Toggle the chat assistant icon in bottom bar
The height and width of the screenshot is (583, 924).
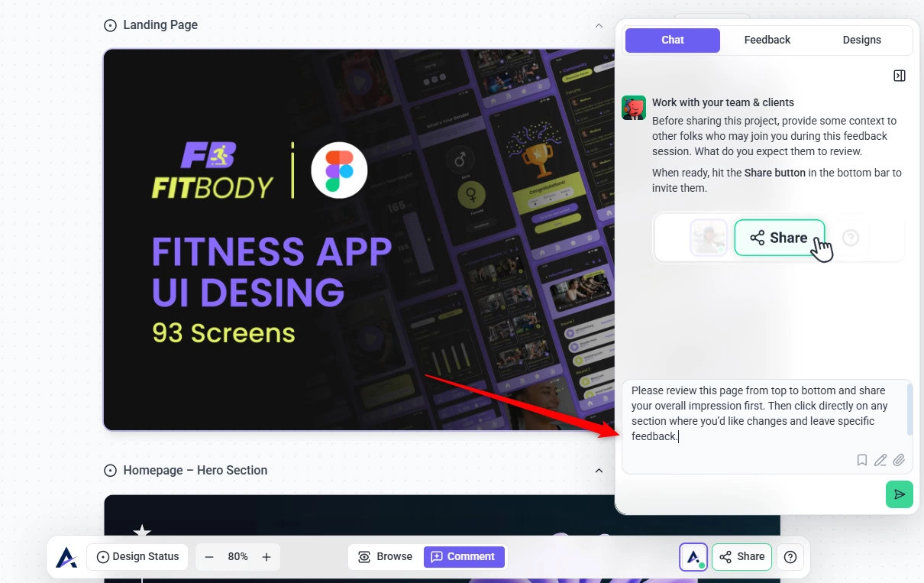click(x=693, y=557)
